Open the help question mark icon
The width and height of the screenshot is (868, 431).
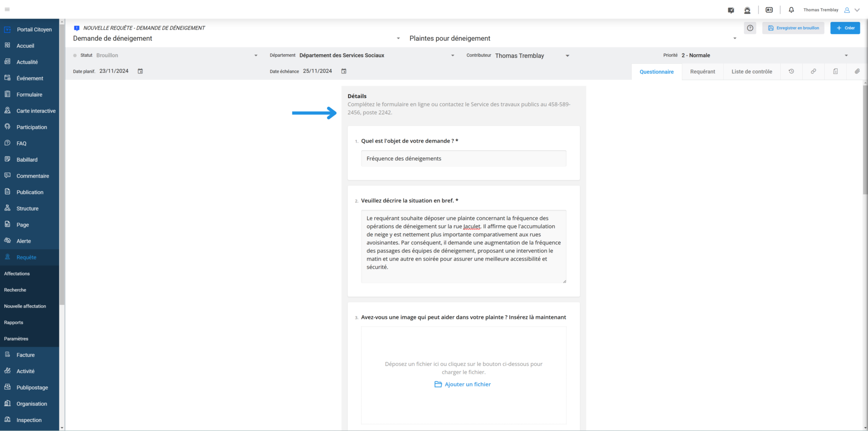tap(750, 28)
